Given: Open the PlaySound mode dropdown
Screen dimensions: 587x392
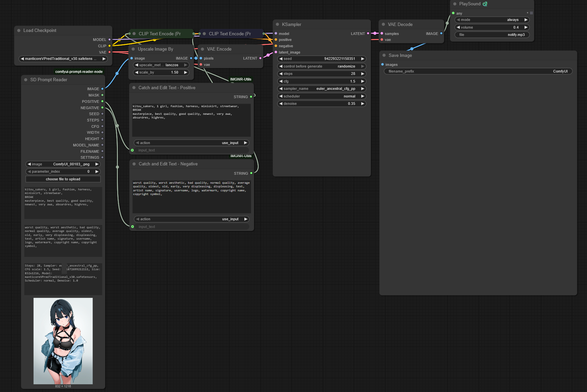Looking at the screenshot, I should coord(492,20).
